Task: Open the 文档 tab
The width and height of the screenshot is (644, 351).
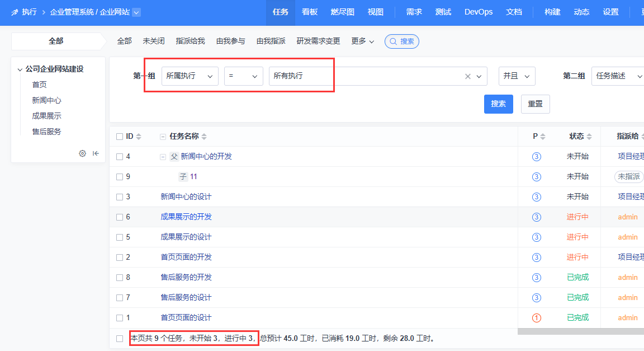Action: [514, 12]
